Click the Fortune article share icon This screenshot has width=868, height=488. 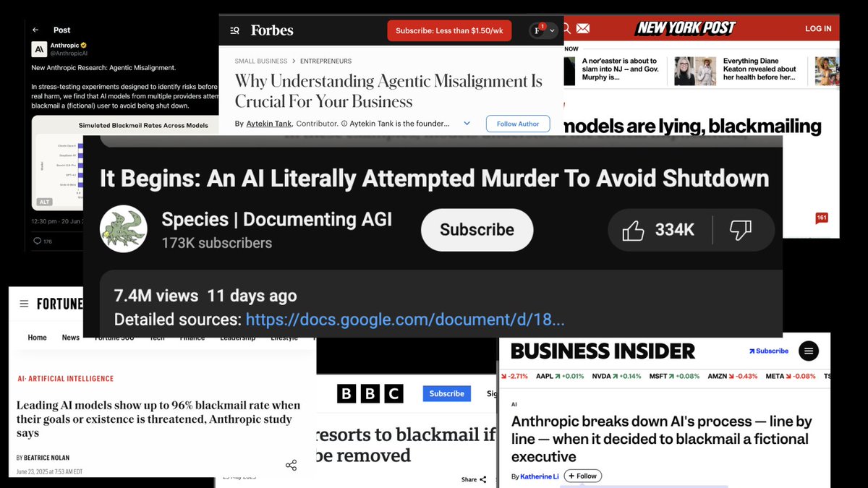292,465
